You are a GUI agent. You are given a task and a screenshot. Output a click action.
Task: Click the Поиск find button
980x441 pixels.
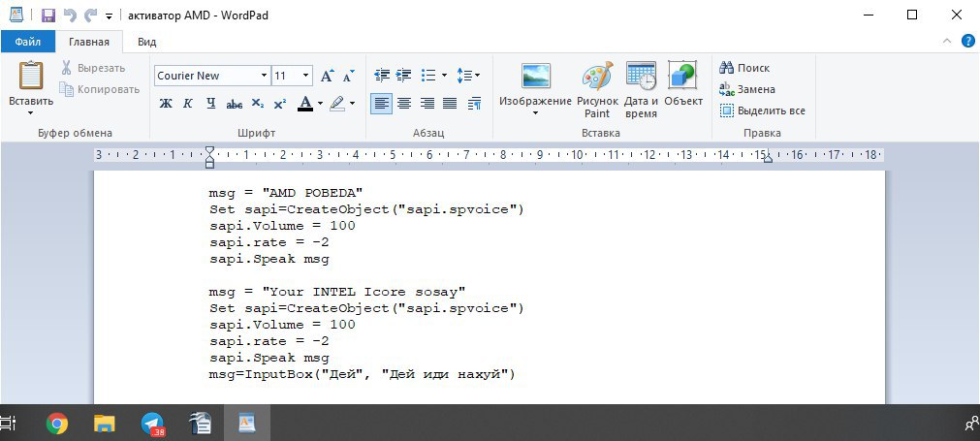tap(745, 68)
